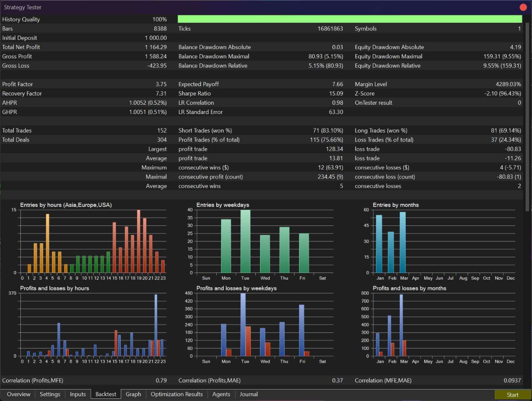Click the Tue bar in Entries by weekdays

pyautogui.click(x=245, y=241)
